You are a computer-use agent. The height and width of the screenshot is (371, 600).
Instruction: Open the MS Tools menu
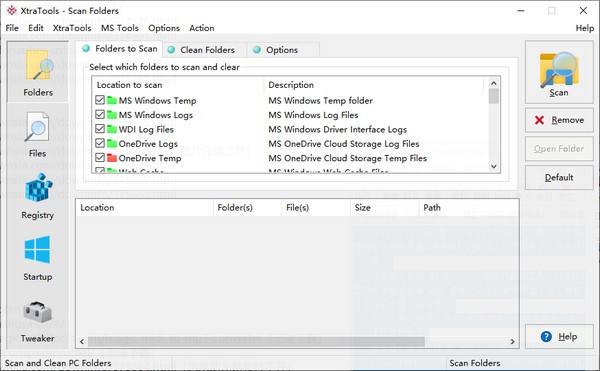120,28
